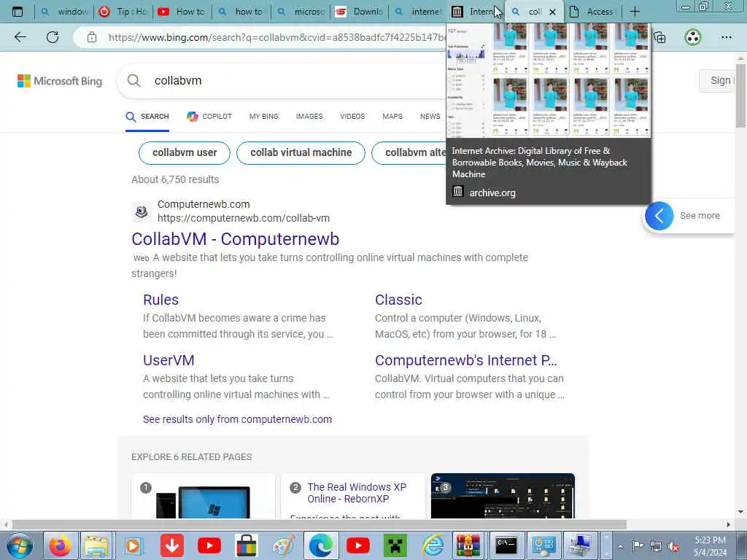
Task: Open the Collections icon in Edge toolbar
Action: (x=659, y=37)
